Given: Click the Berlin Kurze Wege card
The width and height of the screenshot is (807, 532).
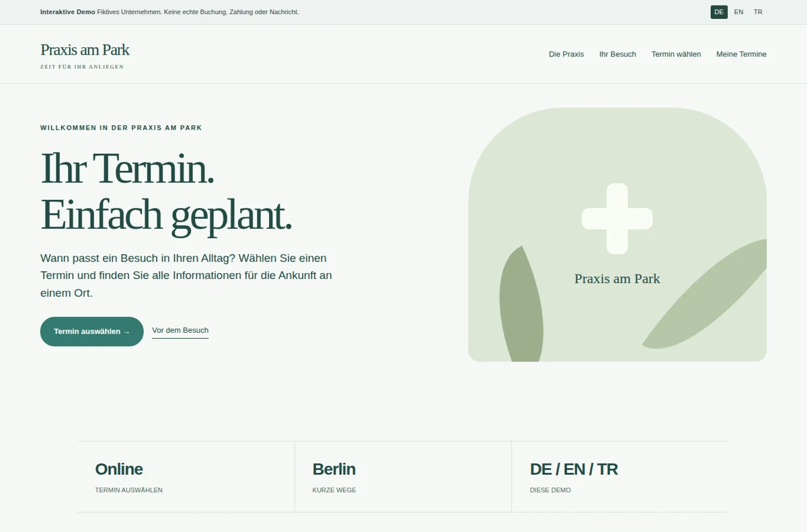Looking at the screenshot, I should tap(403, 477).
